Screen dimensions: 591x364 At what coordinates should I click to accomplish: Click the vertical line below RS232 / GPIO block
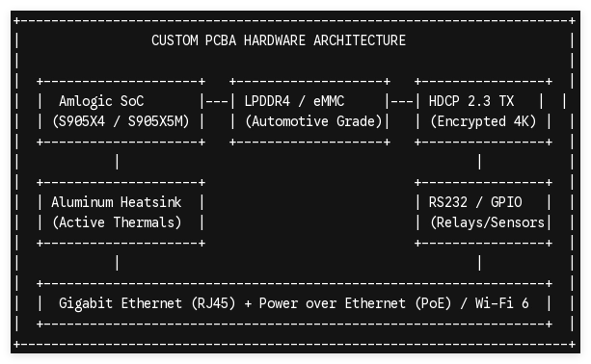[x=479, y=263]
